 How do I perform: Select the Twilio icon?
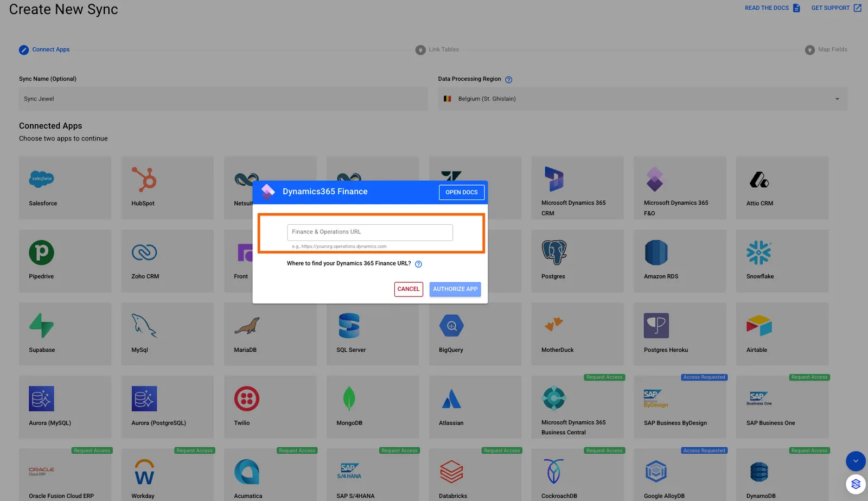click(x=247, y=399)
